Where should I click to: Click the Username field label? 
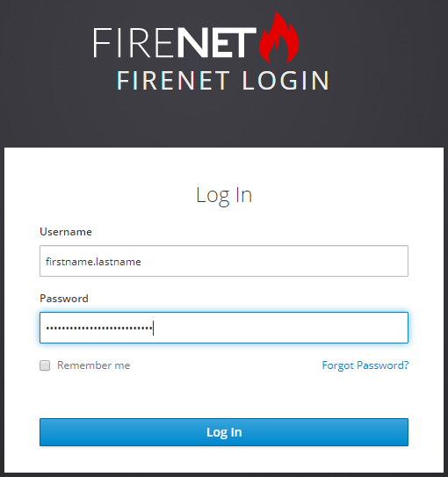[x=66, y=232]
